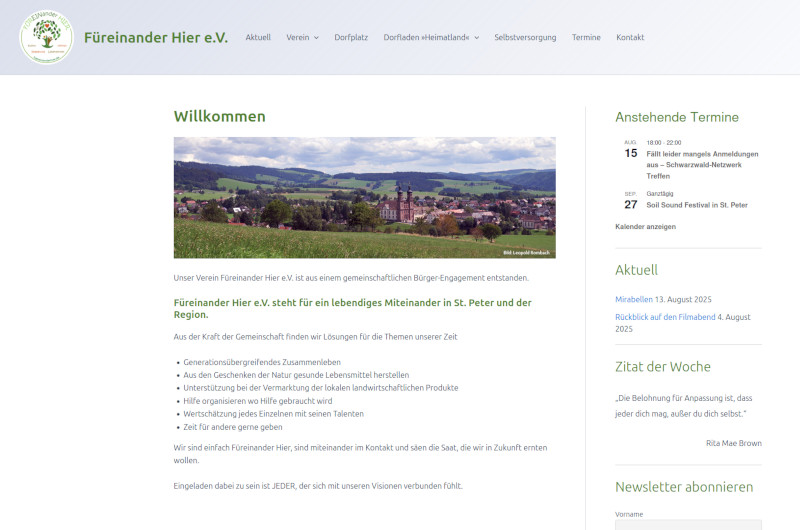Go to the Aktuell menu item
Viewport: 800px width, 530px height.
(x=258, y=38)
